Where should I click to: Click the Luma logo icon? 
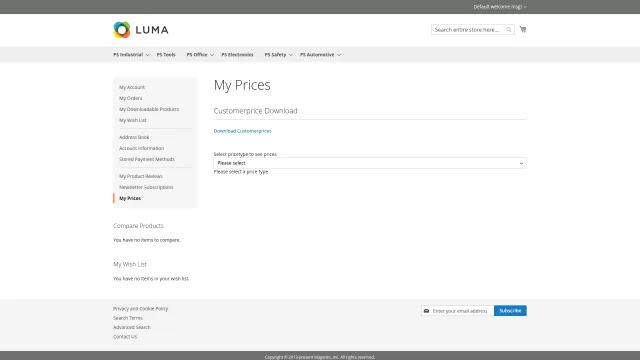[122, 30]
